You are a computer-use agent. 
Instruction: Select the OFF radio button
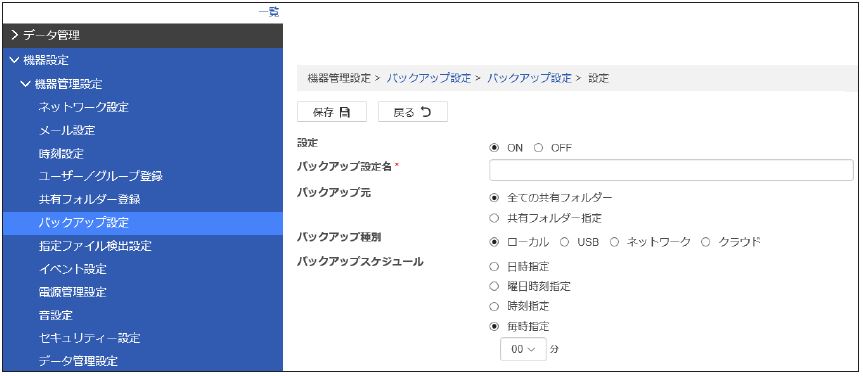539,148
